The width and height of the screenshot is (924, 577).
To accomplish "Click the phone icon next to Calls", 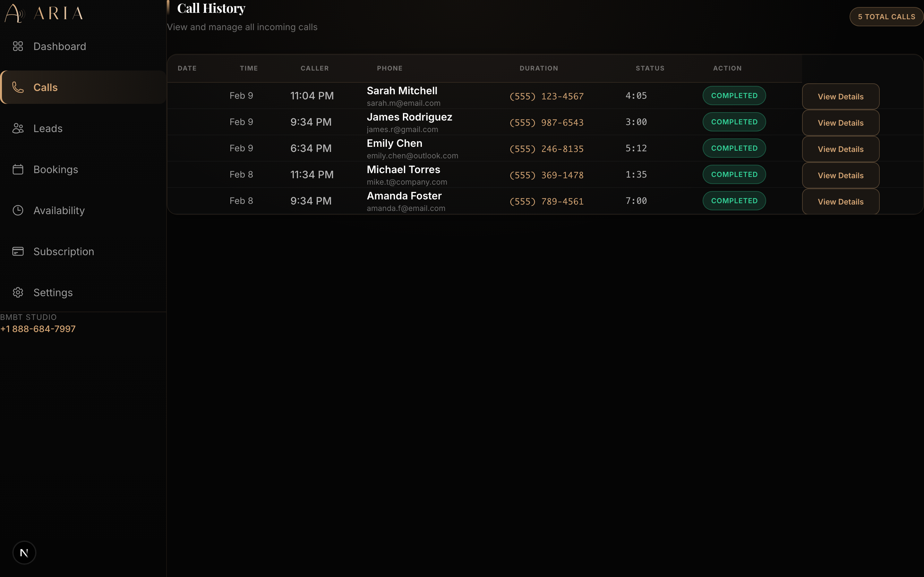I will (x=18, y=87).
